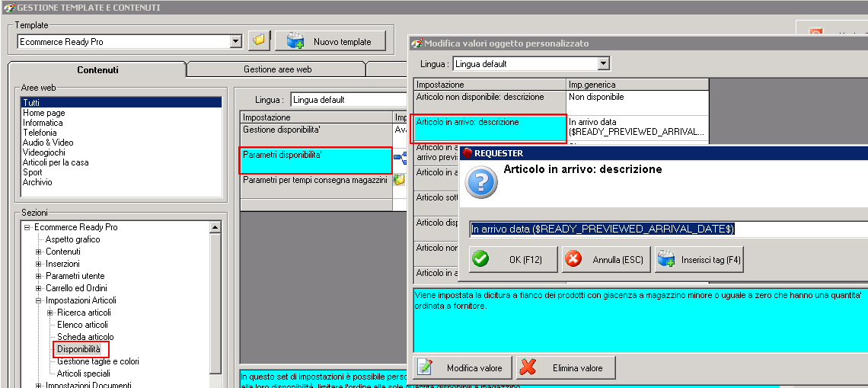Click the main window Lingua default field
The height and width of the screenshot is (388, 868).
pyautogui.click(x=349, y=100)
